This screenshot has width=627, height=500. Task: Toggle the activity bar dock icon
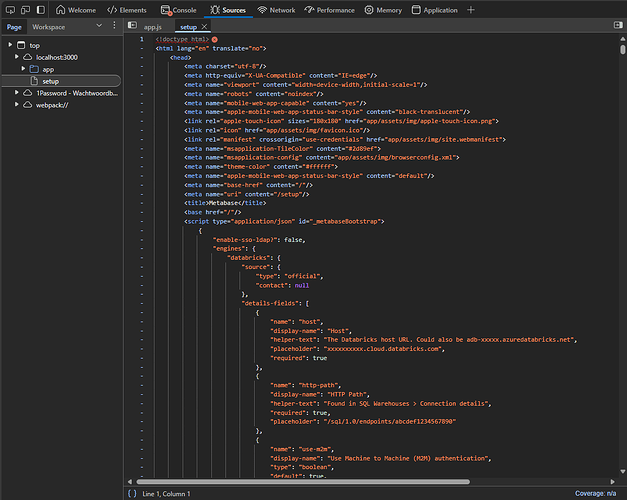click(41, 10)
